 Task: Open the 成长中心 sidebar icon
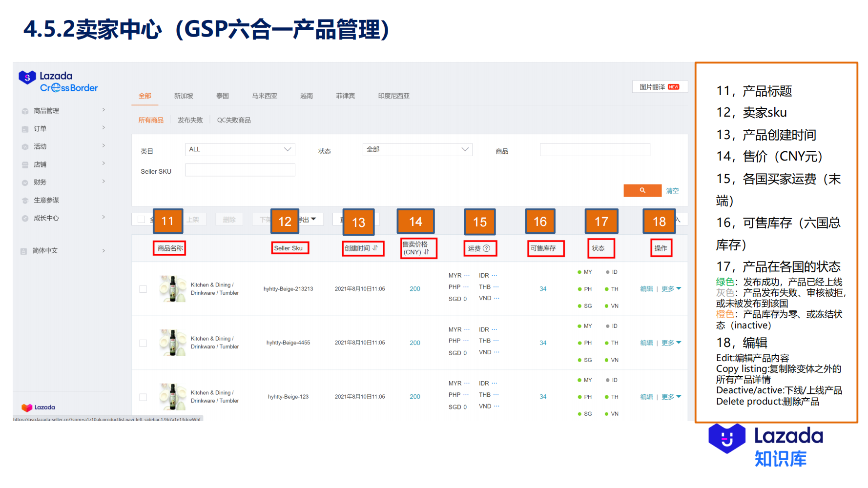[25, 218]
